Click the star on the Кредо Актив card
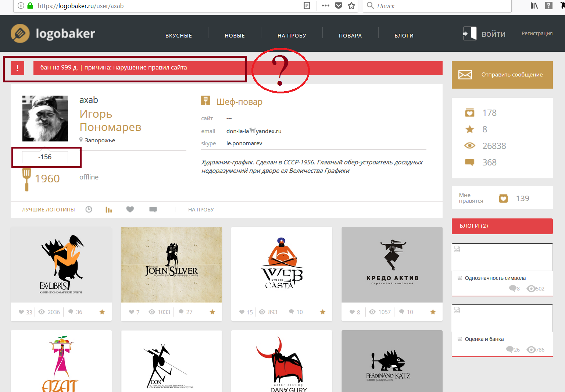The image size is (565, 392). 433,312
